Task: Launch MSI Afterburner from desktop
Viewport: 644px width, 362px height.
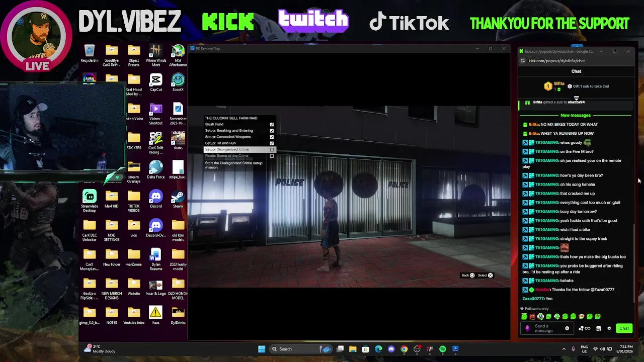Action: pyautogui.click(x=178, y=56)
